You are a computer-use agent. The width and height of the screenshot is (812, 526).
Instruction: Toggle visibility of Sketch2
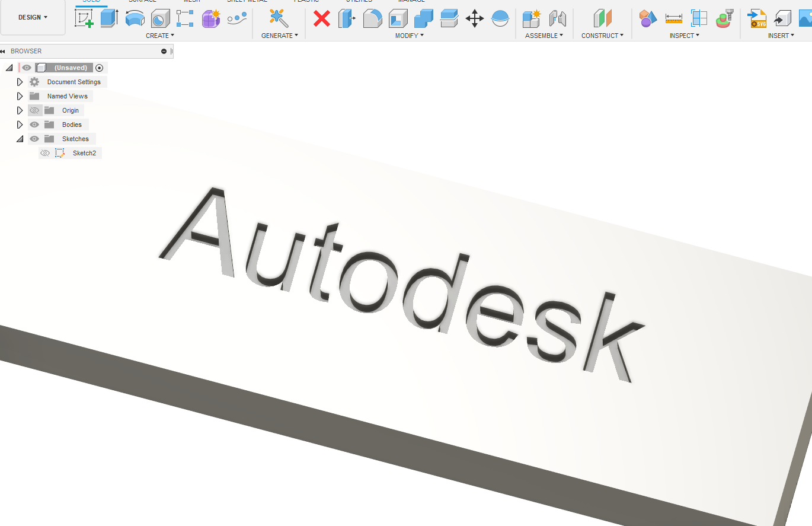pos(45,152)
